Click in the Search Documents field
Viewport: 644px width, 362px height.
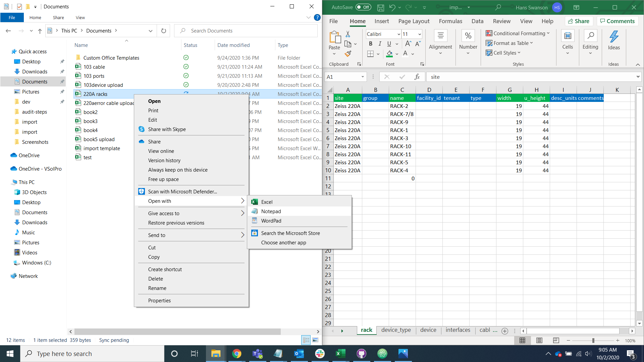click(x=246, y=31)
